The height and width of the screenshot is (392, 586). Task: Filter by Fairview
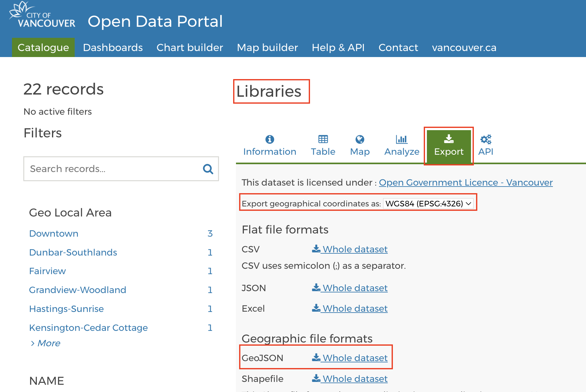48,271
